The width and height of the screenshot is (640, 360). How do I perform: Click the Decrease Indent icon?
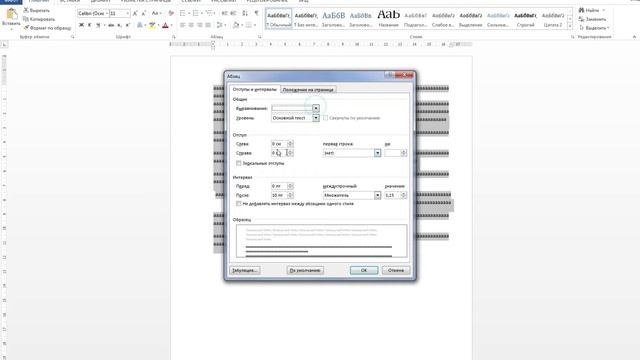click(x=224, y=13)
